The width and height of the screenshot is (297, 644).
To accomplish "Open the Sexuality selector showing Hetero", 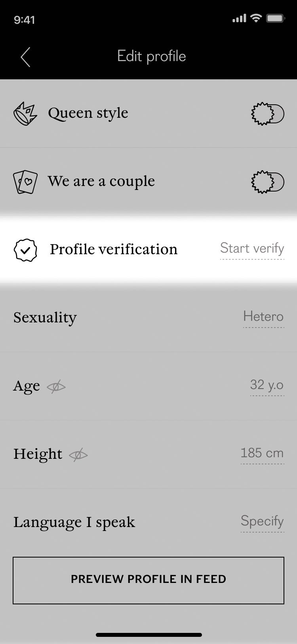I will click(x=263, y=317).
